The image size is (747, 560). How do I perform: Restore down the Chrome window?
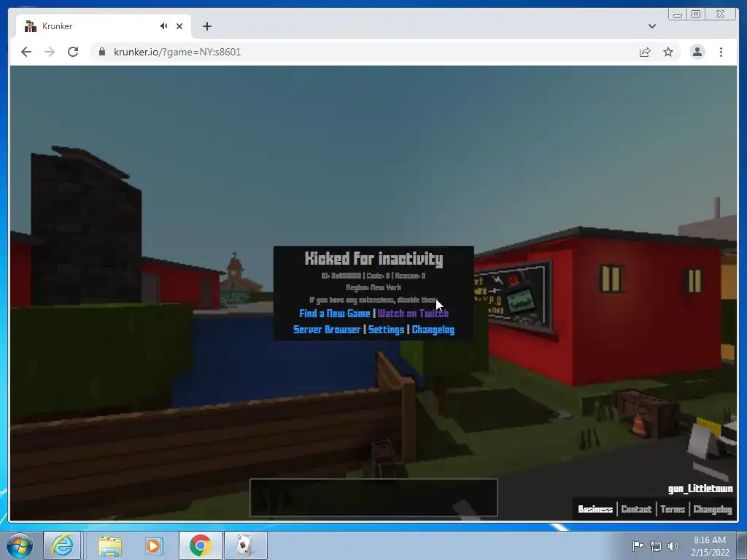[x=696, y=15]
